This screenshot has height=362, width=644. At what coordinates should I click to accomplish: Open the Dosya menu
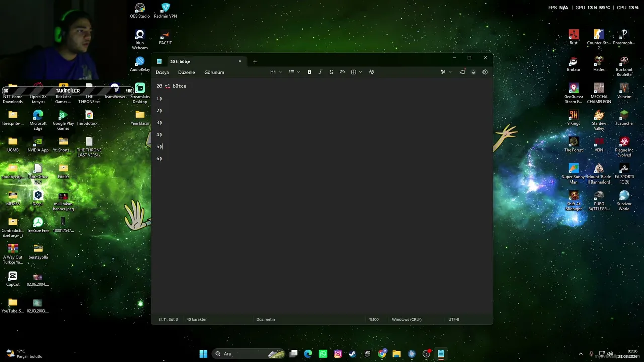point(162,72)
